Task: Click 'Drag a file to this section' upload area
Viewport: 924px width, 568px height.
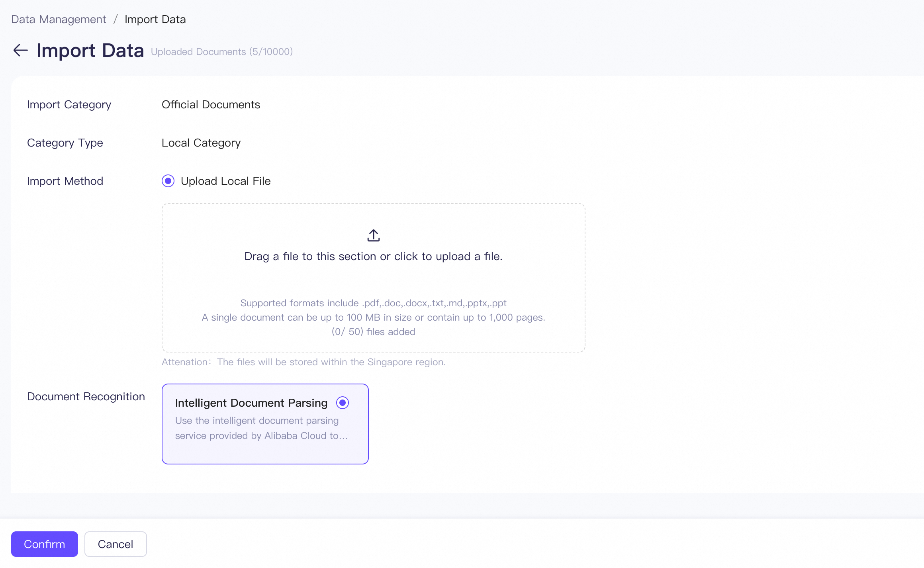Action: pyautogui.click(x=373, y=278)
